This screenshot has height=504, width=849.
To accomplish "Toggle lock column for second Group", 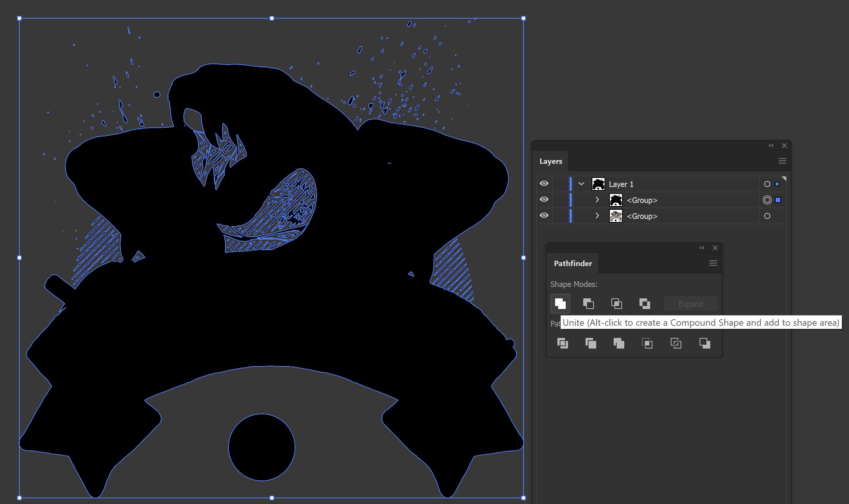I will click(x=560, y=216).
